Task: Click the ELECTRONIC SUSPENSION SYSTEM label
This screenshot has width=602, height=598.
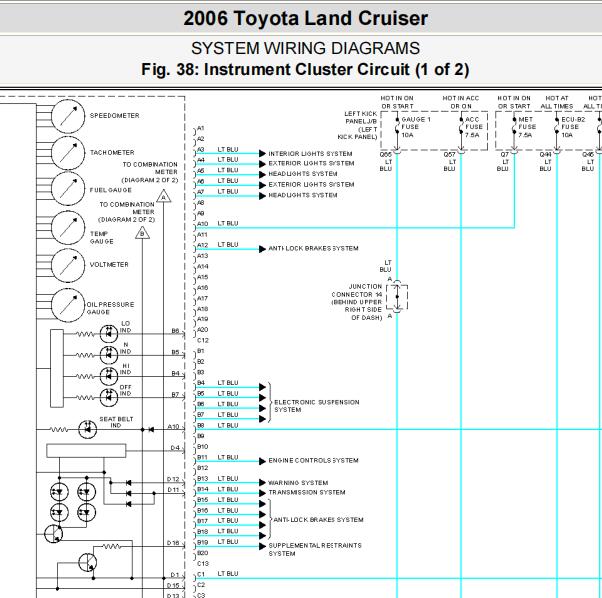Action: pos(317,406)
